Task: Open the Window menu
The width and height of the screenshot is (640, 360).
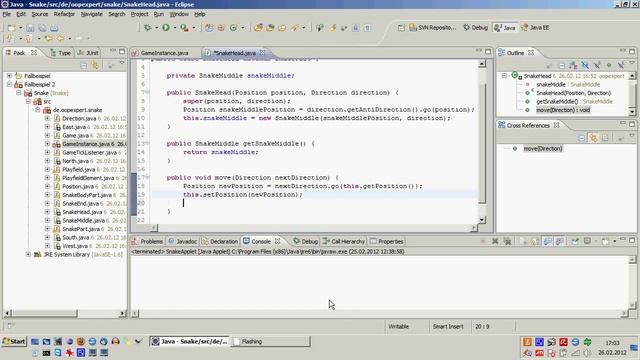Action: point(179,14)
